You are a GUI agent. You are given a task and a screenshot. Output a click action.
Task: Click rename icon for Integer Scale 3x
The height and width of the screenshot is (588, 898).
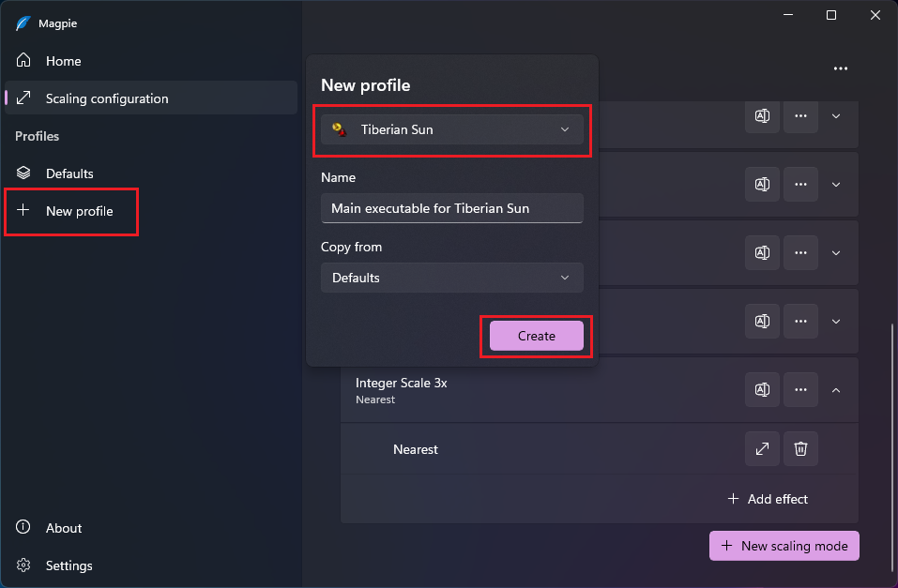pyautogui.click(x=762, y=390)
